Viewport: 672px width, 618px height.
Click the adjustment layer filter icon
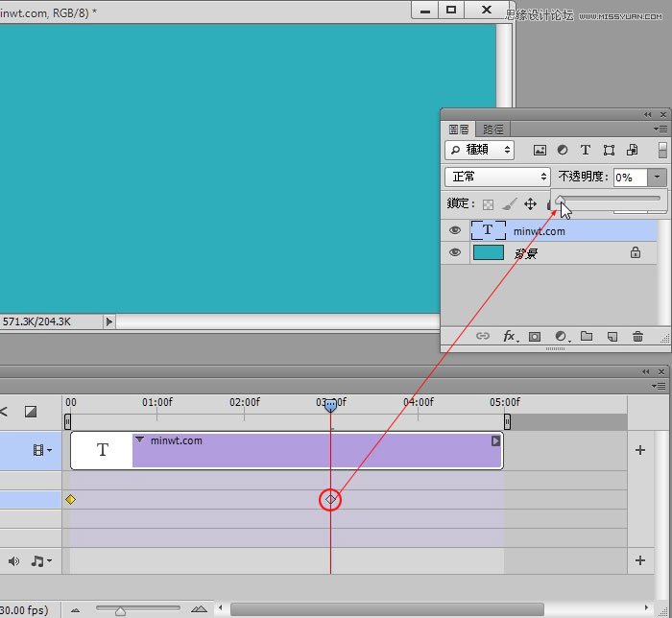point(563,151)
